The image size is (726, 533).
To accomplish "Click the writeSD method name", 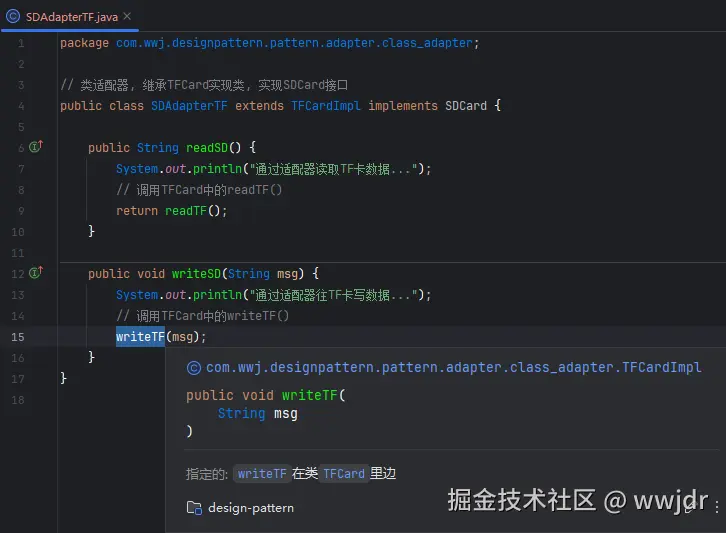I will click(x=196, y=274).
